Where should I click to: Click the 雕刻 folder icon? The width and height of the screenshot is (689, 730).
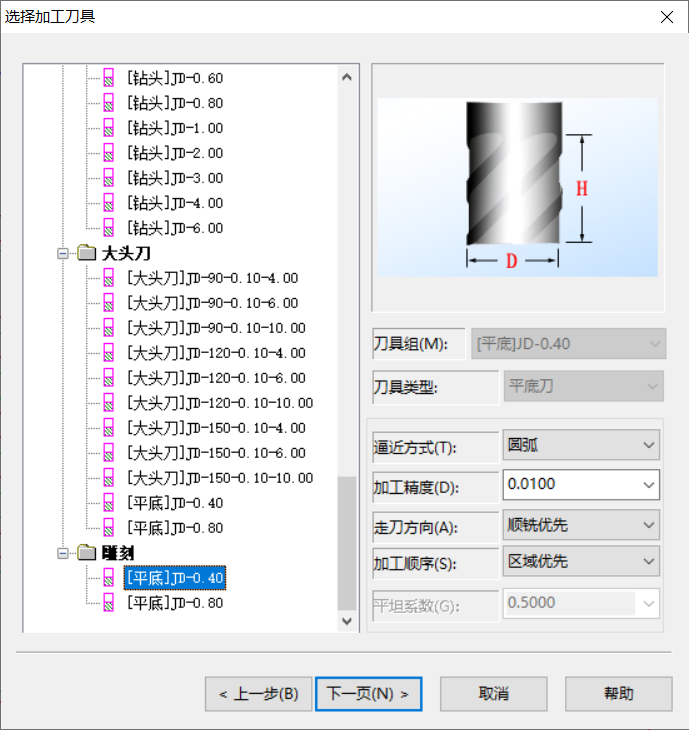(86, 553)
